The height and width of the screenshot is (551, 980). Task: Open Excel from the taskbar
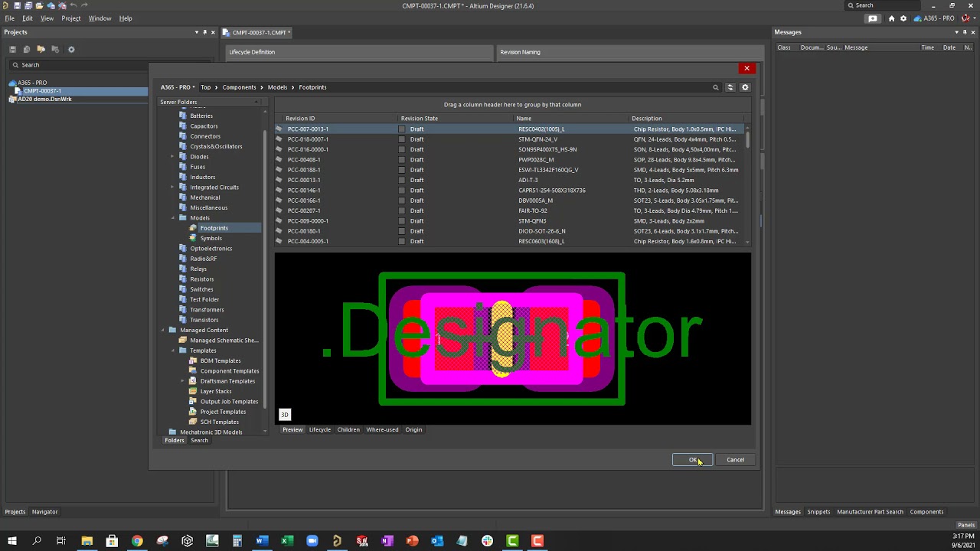[286, 541]
